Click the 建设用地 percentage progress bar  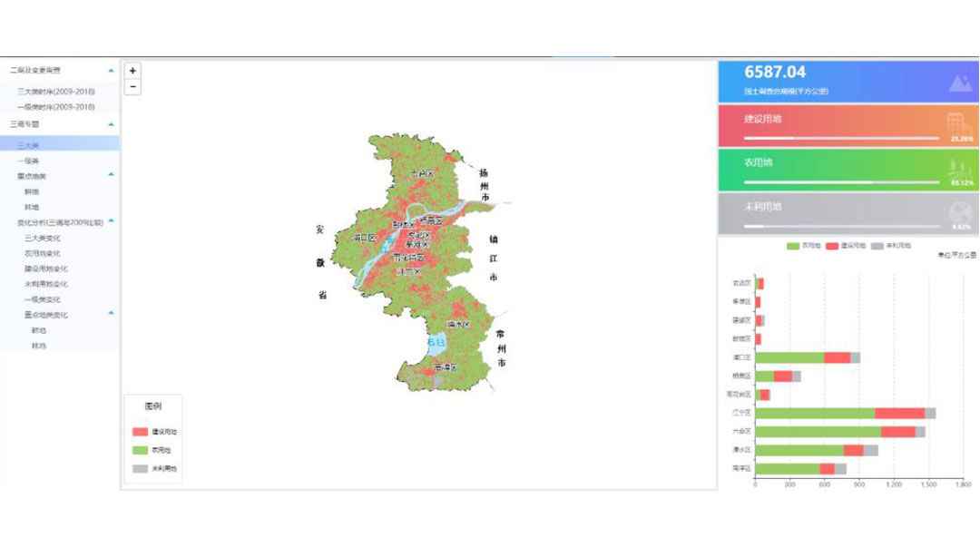[840, 139]
